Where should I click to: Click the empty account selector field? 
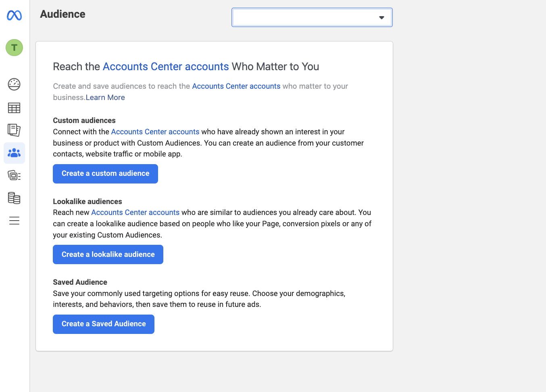[x=312, y=17]
